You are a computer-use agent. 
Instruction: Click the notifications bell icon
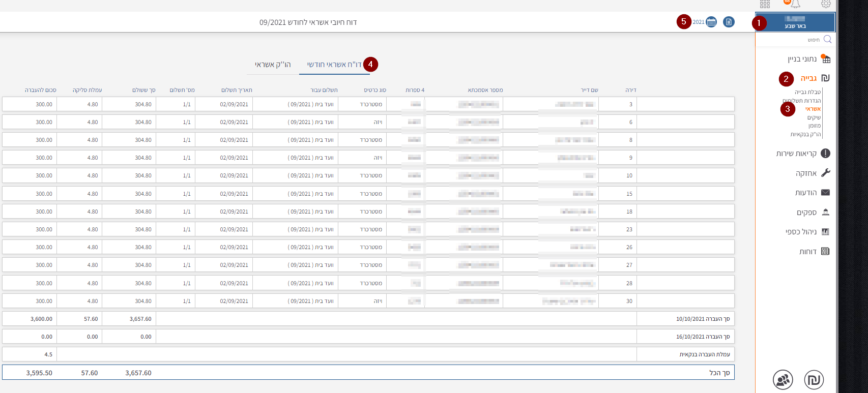coord(795,4)
